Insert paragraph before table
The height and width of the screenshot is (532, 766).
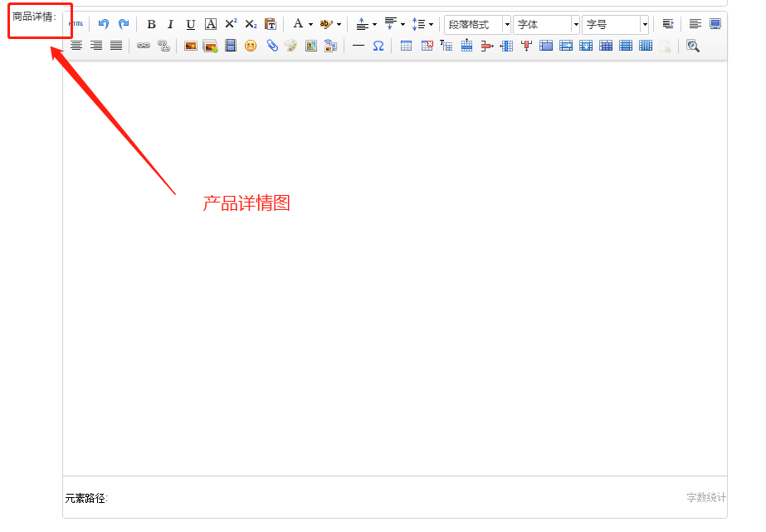(x=446, y=46)
